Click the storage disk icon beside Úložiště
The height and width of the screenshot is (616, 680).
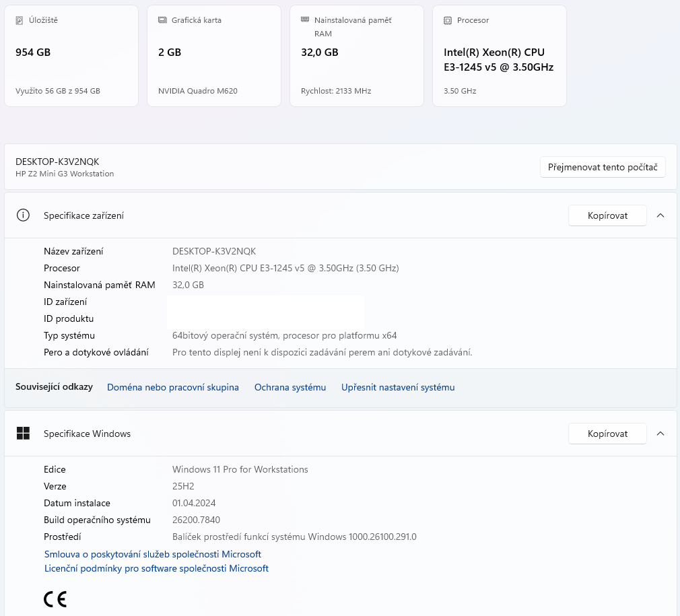tap(19, 20)
